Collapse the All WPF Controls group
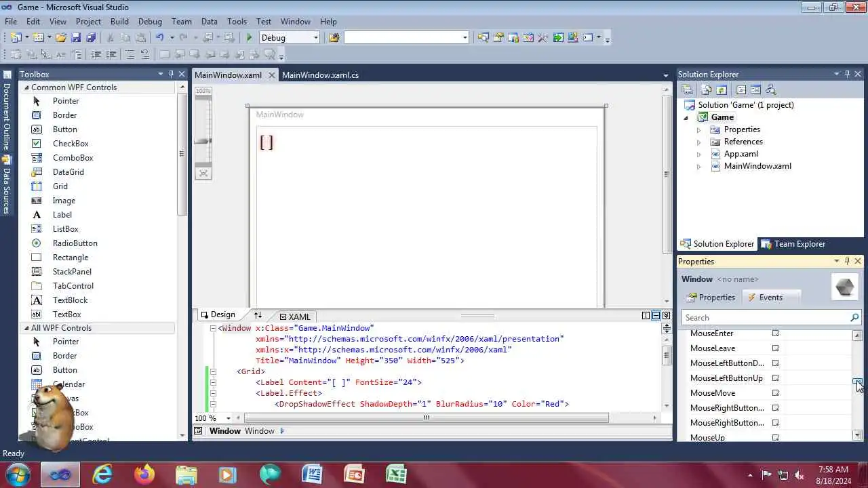This screenshot has width=868, height=488. [x=26, y=328]
